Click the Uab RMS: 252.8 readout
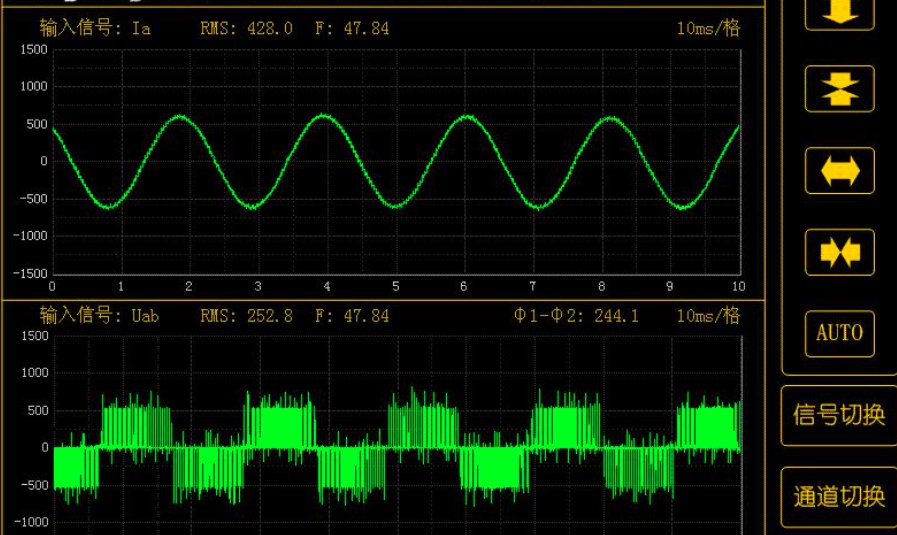897x535 pixels. click(x=246, y=316)
